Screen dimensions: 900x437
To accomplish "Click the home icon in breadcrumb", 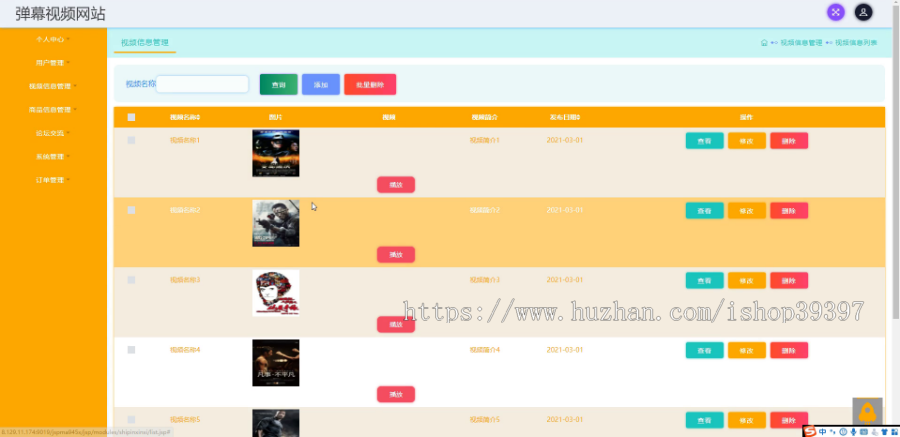I will coord(764,42).
